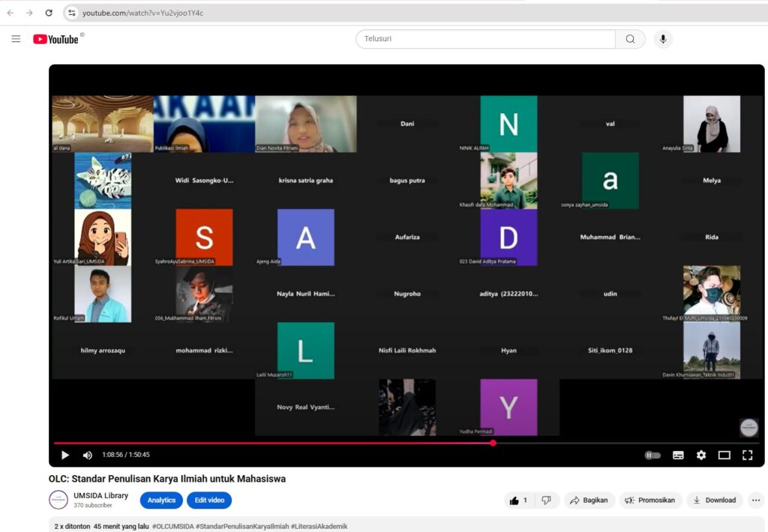Click the Telusuri search field

(485, 39)
